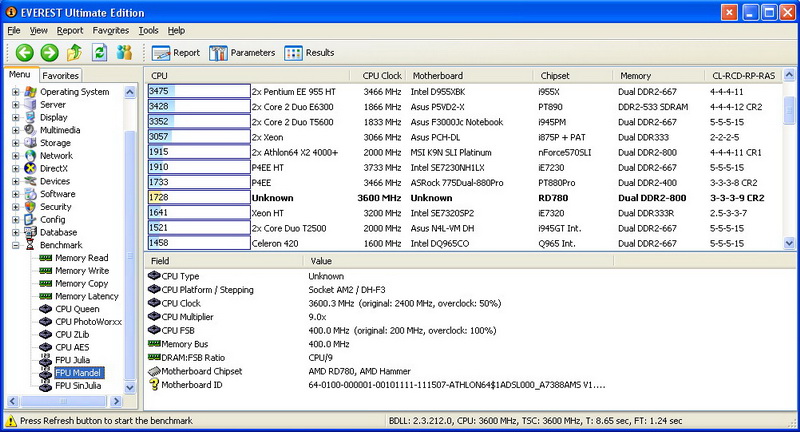Sort by CL-RCD-RP-RAS column header
Viewport: 800px width, 432px height.
tap(743, 75)
